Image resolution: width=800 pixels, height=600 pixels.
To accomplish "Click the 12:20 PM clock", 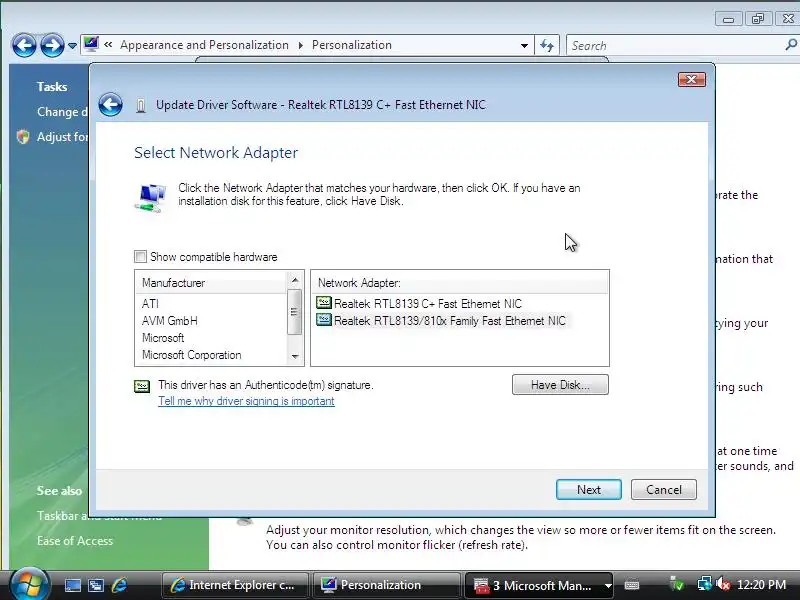I will pyautogui.click(x=761, y=585).
